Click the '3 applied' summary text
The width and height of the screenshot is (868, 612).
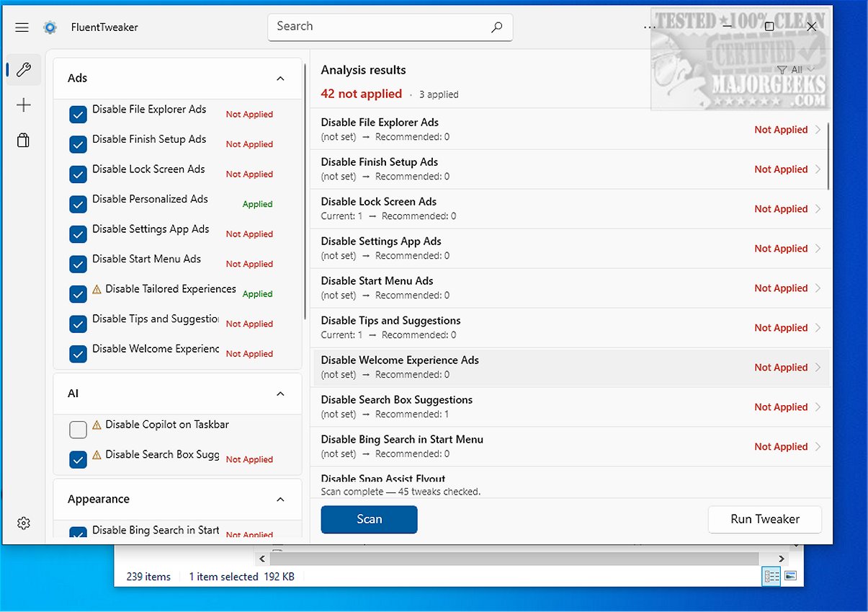439,94
